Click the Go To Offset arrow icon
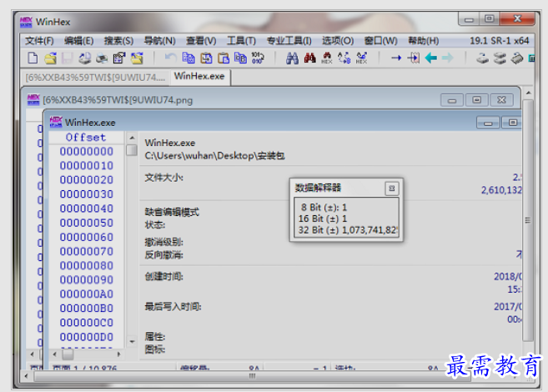Screen dimensions: 548x392 pos(396,58)
